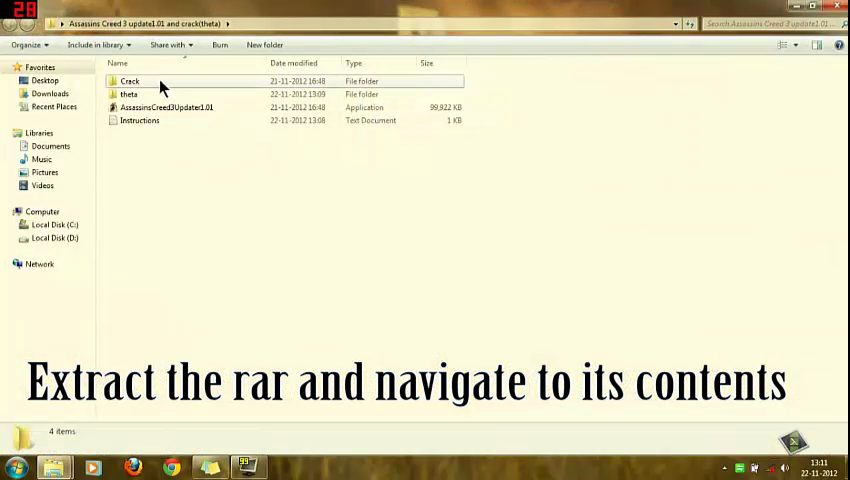Open the Organize dropdown menu
The height and width of the screenshot is (480, 850).
30,45
